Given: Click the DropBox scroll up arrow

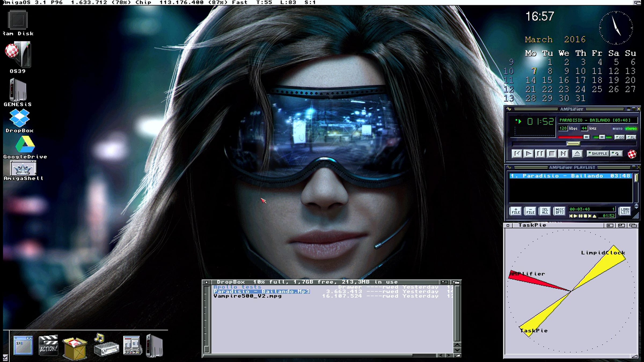Looking at the screenshot, I should (x=457, y=345).
